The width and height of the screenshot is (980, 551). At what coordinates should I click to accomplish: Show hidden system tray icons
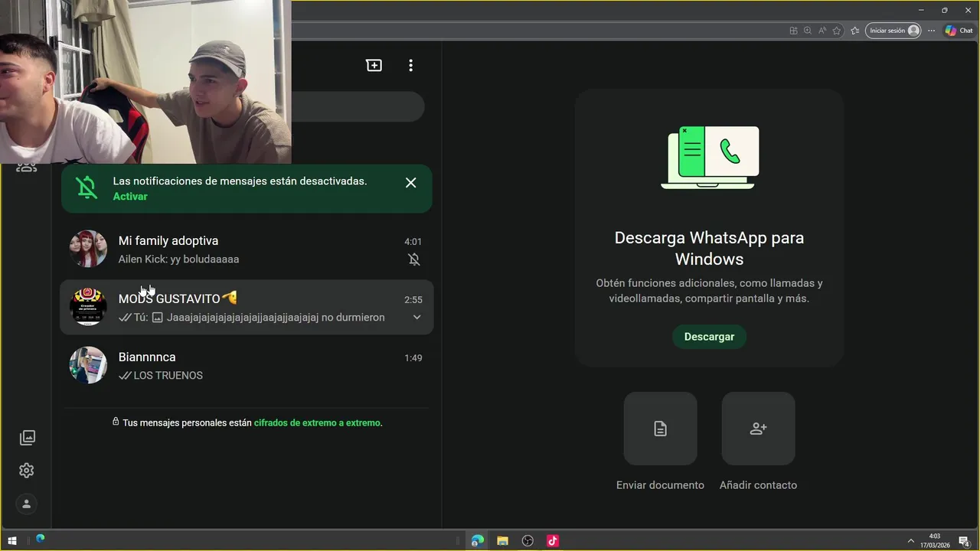click(x=910, y=541)
